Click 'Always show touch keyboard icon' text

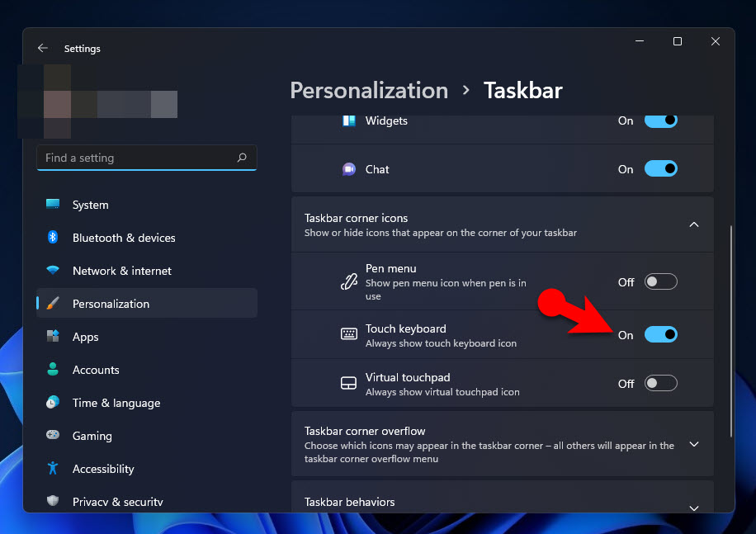click(441, 343)
